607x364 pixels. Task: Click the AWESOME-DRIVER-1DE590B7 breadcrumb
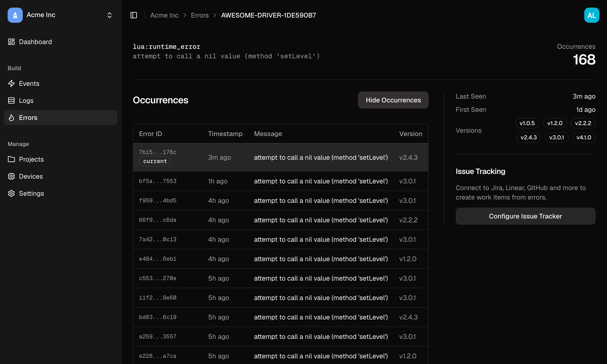269,15
